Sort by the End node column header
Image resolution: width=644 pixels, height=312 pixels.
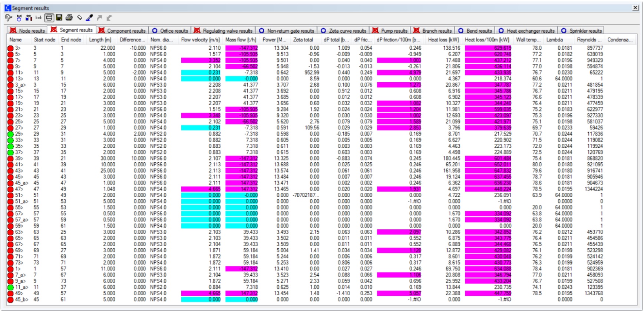[x=71, y=40]
